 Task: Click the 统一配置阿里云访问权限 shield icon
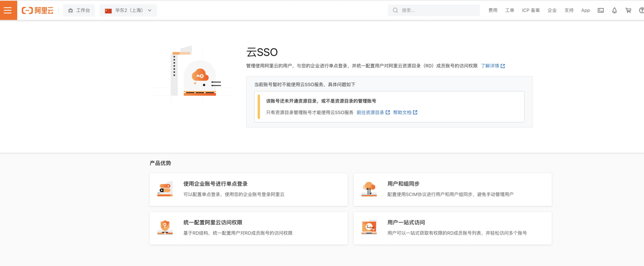tap(165, 228)
